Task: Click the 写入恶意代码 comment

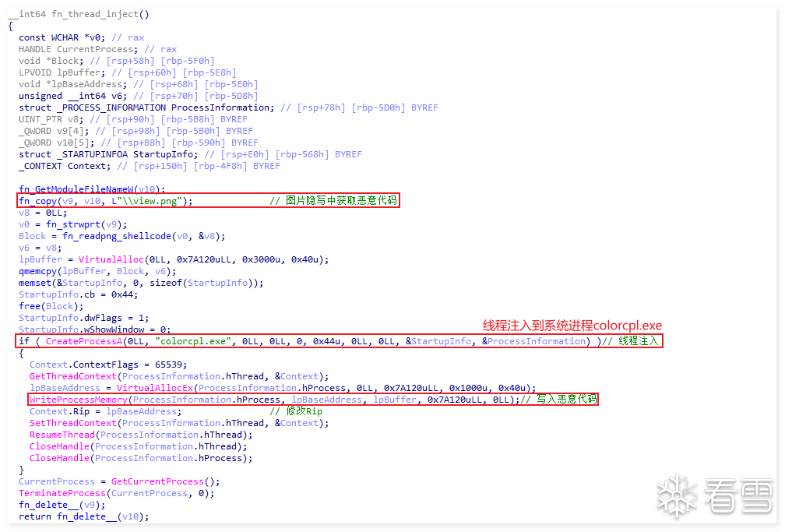Action: tap(559, 400)
